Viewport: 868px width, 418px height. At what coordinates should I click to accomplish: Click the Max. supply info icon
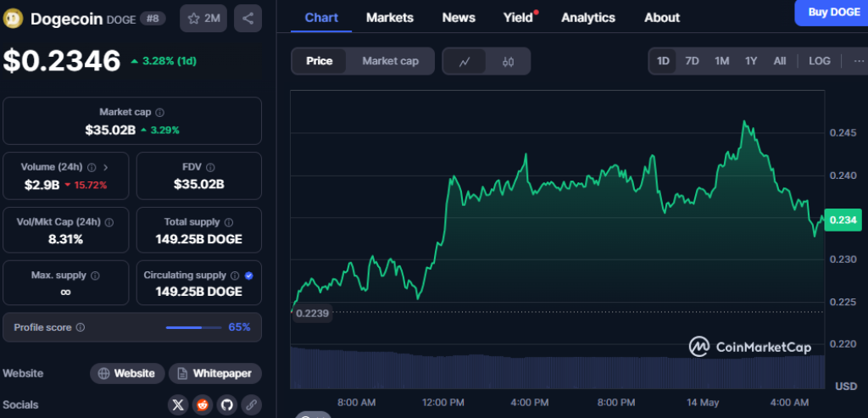click(95, 276)
